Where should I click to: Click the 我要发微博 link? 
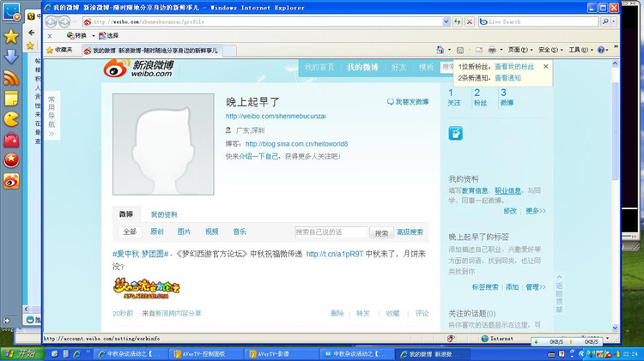408,102
